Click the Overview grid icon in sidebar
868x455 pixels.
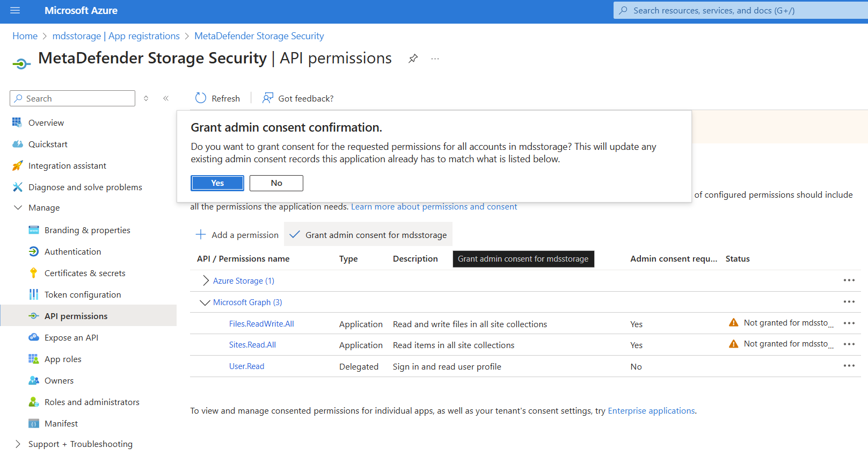coord(17,122)
